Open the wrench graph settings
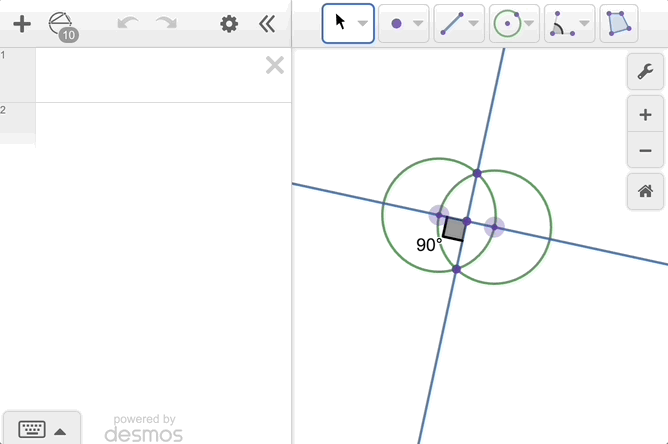 click(645, 71)
